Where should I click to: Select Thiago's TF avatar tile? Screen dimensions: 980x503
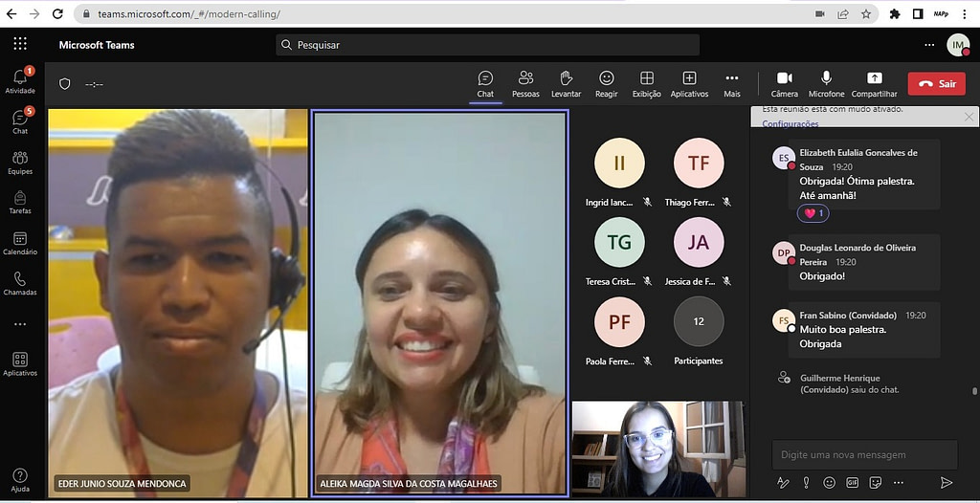(x=699, y=164)
